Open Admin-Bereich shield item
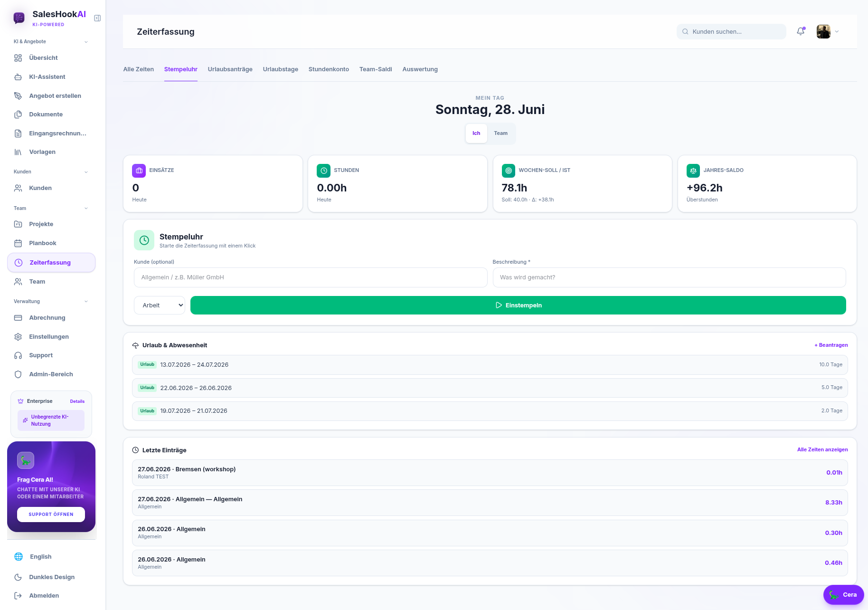The width and height of the screenshot is (868, 610). coord(51,374)
